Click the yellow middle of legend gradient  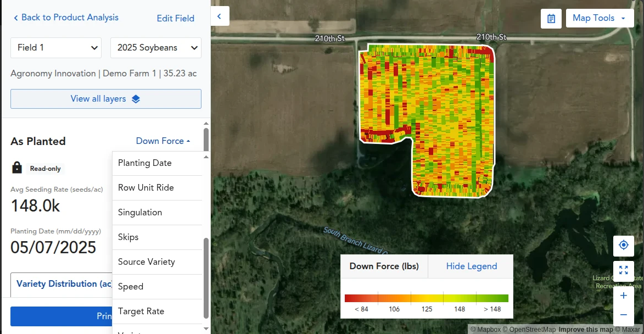(x=427, y=298)
